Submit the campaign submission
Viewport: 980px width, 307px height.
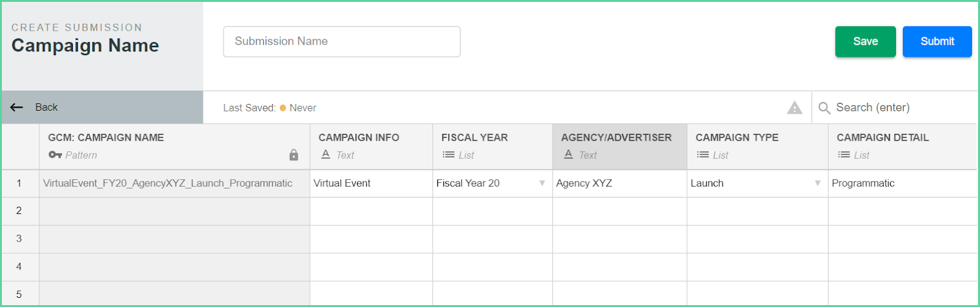point(937,42)
